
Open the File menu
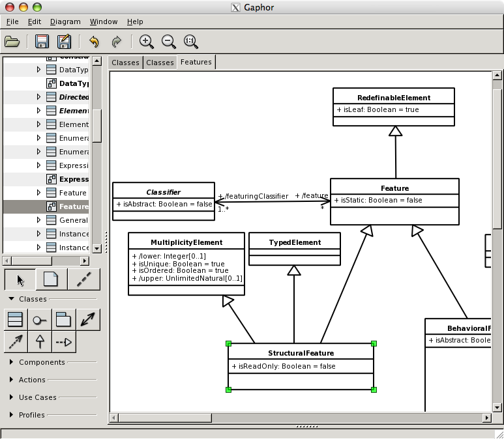pos(12,21)
